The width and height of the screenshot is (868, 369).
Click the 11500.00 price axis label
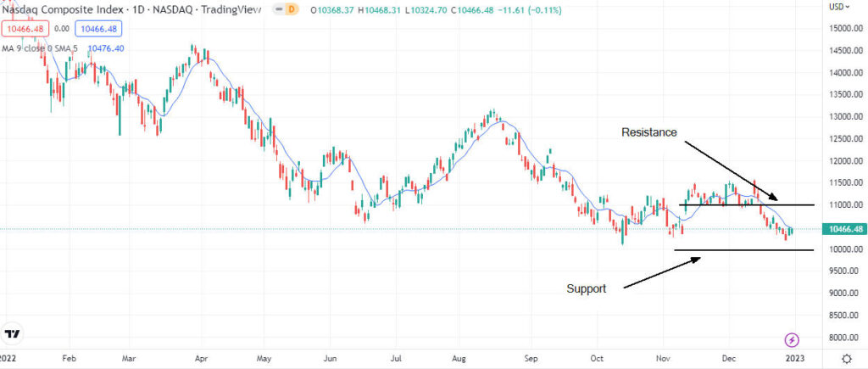(x=845, y=183)
